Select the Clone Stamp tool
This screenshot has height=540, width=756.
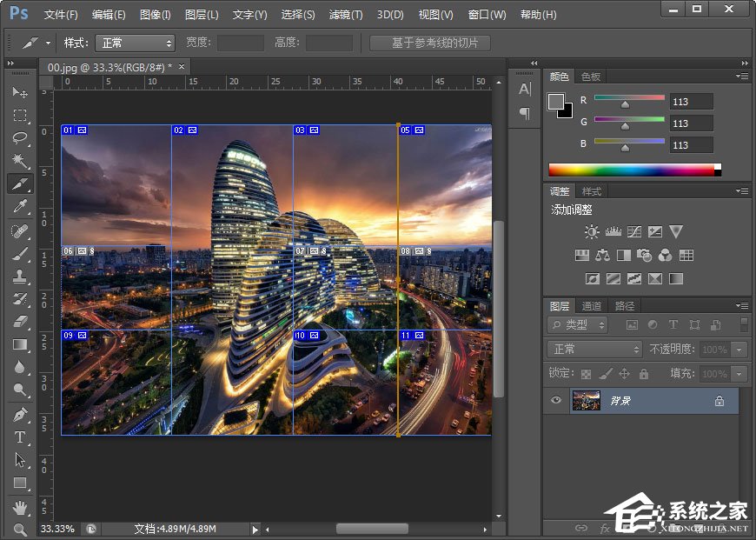[x=20, y=277]
